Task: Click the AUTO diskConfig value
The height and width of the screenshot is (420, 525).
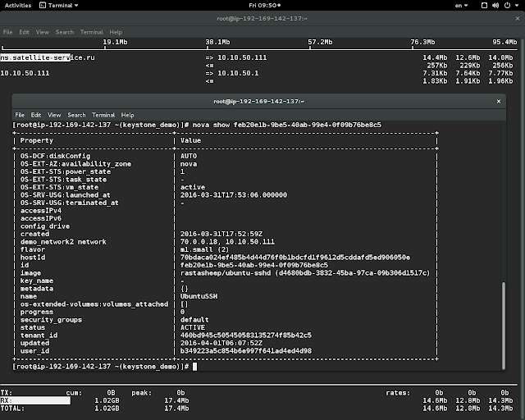Action: click(x=189, y=156)
